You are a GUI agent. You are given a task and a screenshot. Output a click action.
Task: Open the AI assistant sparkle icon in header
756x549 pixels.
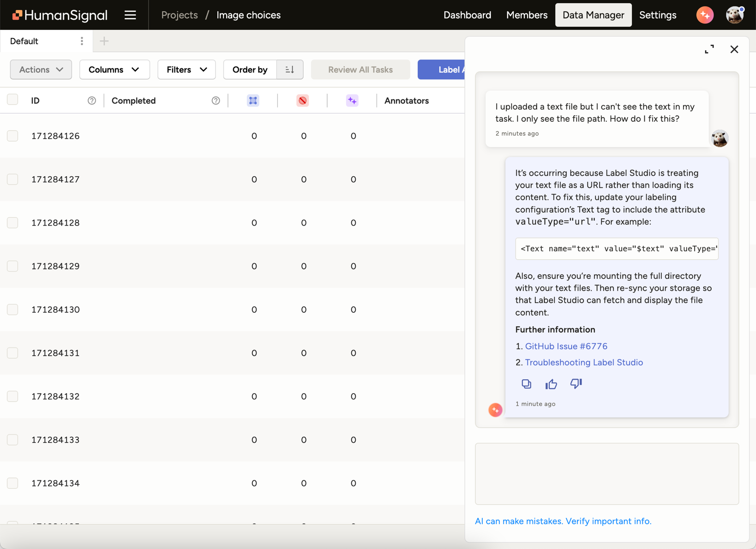point(705,15)
